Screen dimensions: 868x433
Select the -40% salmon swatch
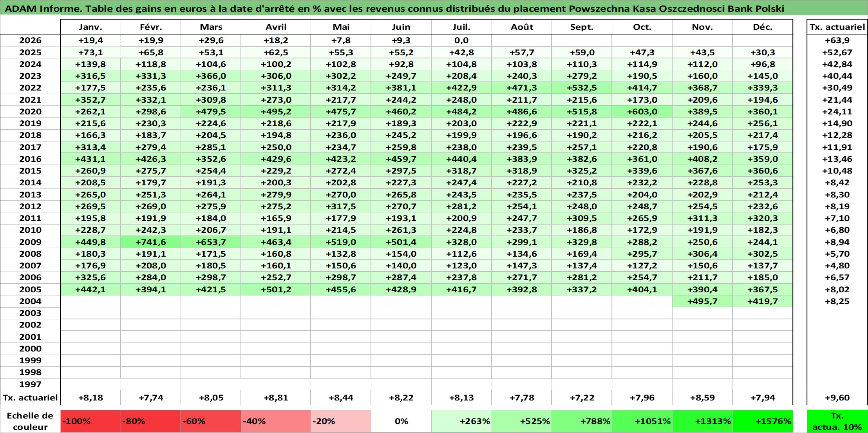(x=276, y=421)
